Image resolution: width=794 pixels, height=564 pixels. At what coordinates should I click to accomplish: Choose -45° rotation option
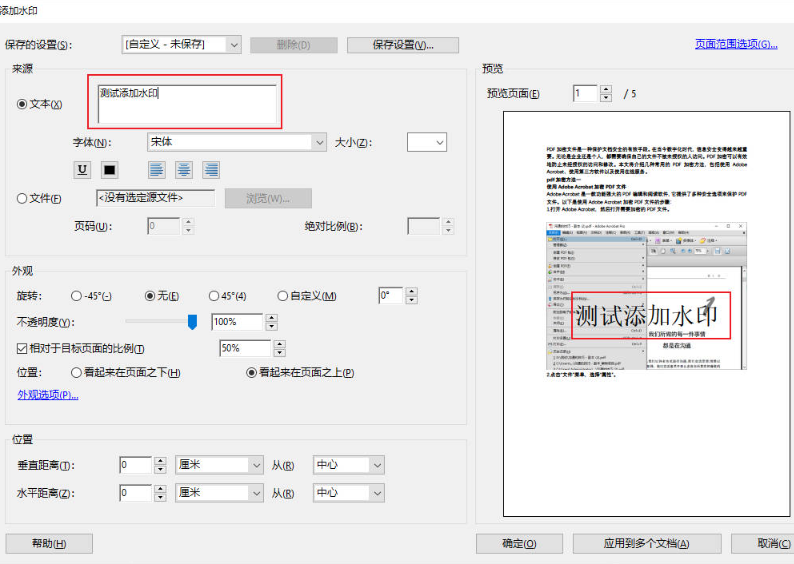(x=76, y=296)
